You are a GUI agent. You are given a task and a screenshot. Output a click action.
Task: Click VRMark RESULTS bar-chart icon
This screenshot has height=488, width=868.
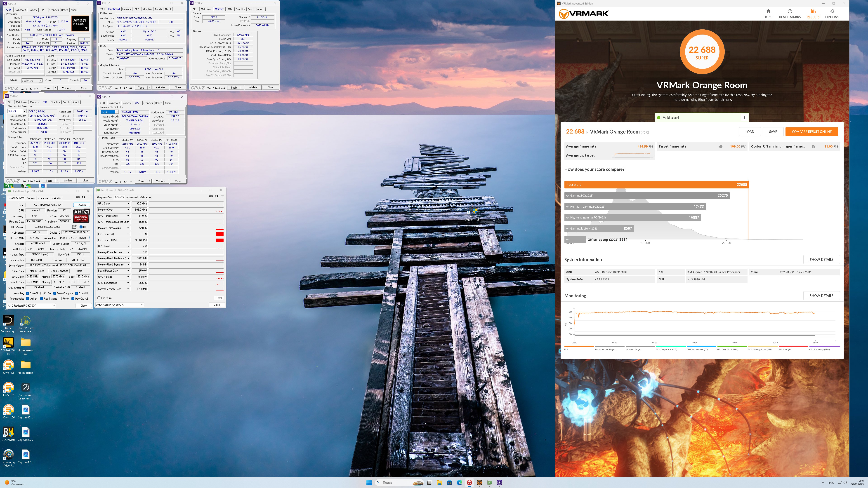tap(813, 11)
